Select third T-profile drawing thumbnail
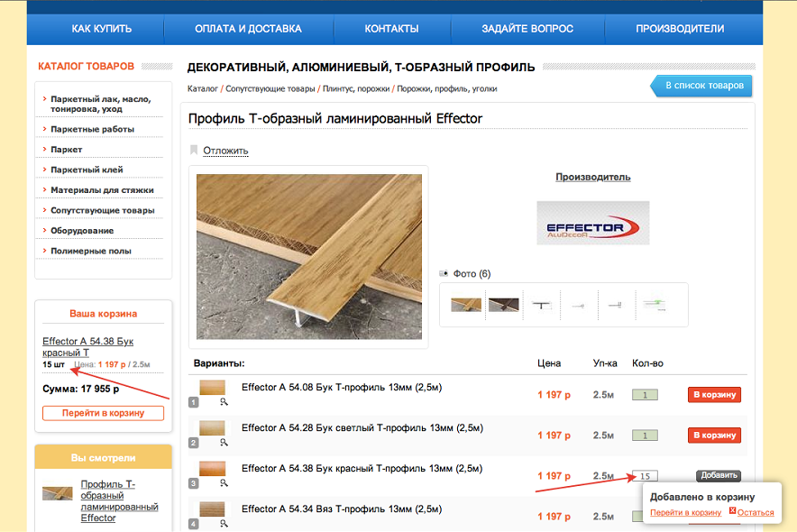Screen dimensions: 797x532 (541, 305)
